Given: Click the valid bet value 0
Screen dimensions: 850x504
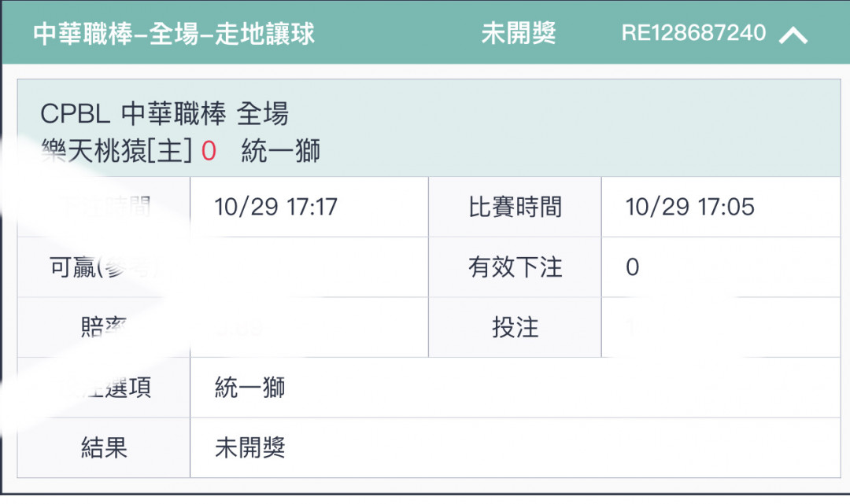Looking at the screenshot, I should point(632,267).
